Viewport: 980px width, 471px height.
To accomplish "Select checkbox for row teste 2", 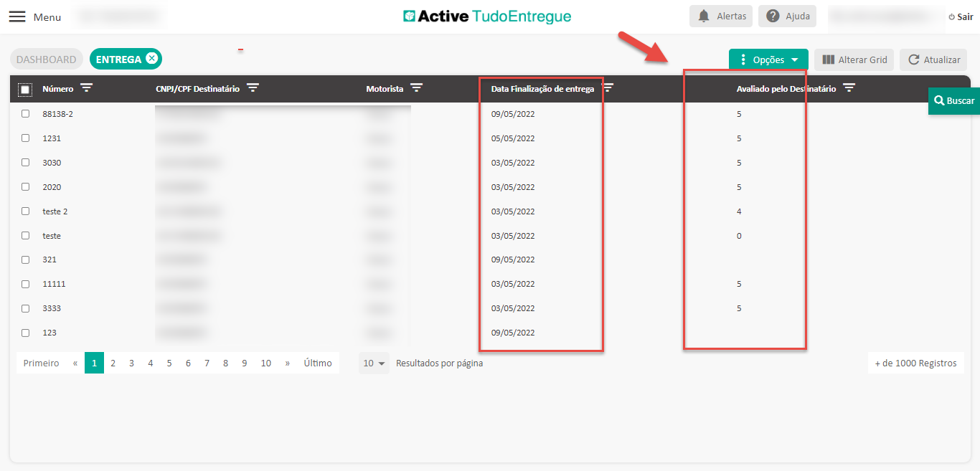I will point(25,211).
